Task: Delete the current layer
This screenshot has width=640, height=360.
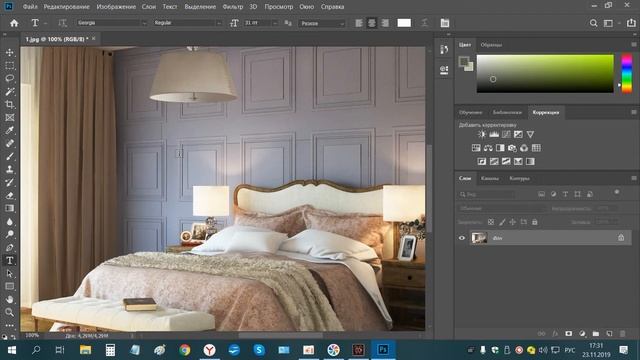Action: (622, 334)
